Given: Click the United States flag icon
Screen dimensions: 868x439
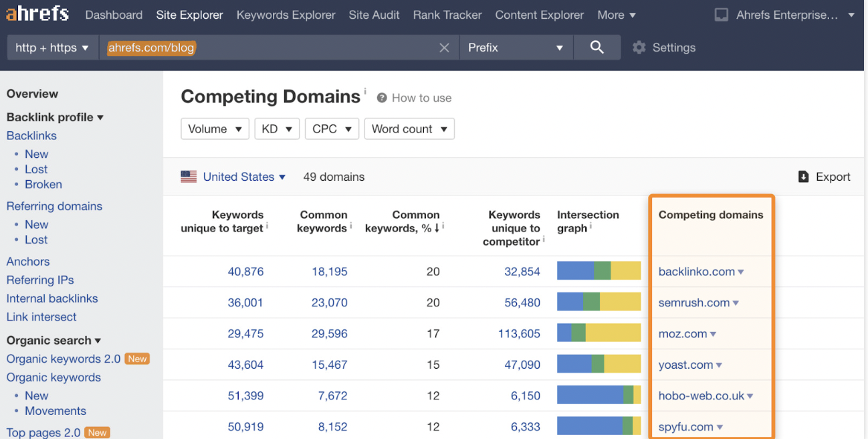Looking at the screenshot, I should pos(189,176).
